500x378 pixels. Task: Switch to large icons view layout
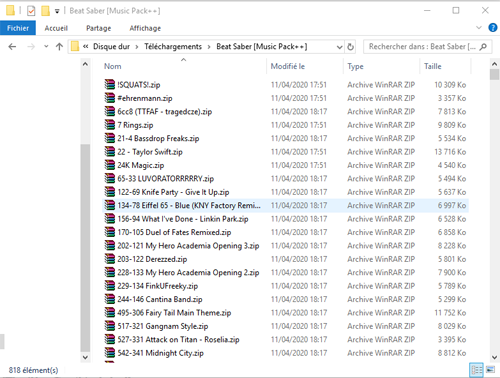point(490,370)
